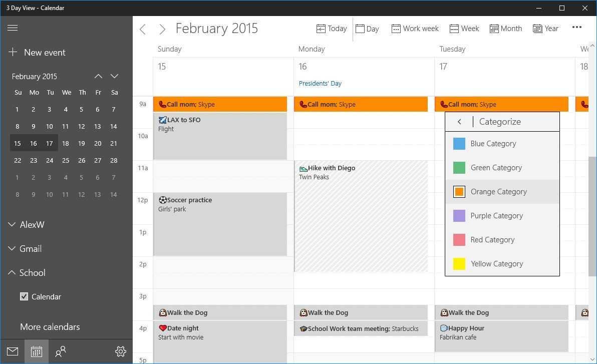The width and height of the screenshot is (597, 364).
Task: Go to next month in mini calendar
Action: pyautogui.click(x=114, y=76)
